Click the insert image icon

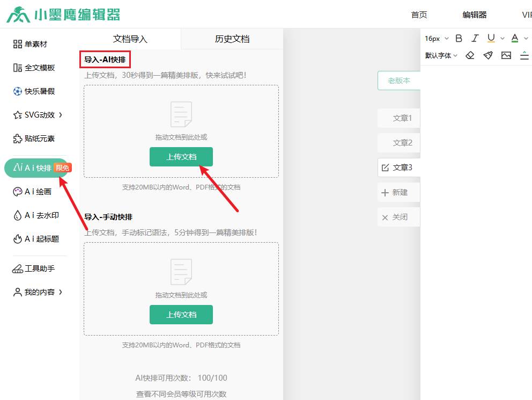[x=506, y=55]
